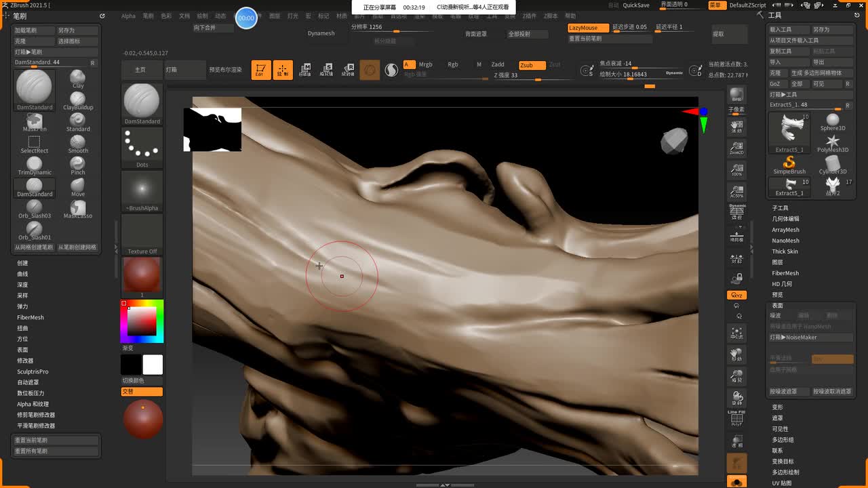Select the Cylinder3D tool
This screenshot has width=868, height=488.
(x=833, y=165)
